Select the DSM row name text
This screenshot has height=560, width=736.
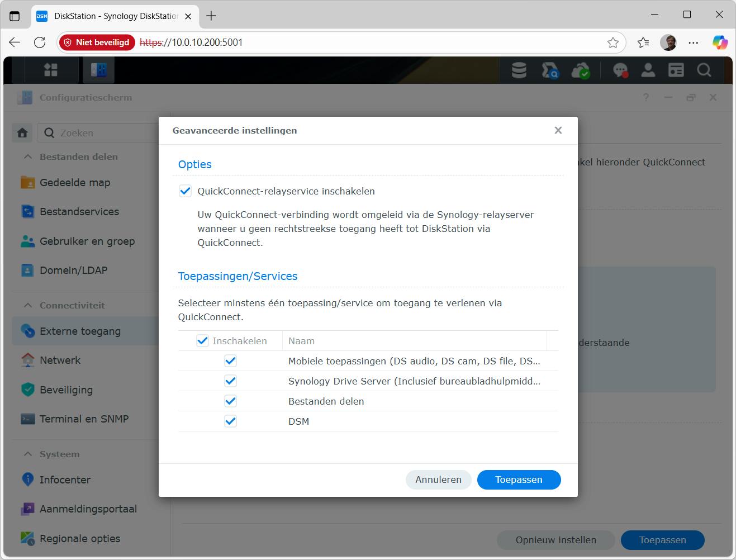tap(298, 421)
